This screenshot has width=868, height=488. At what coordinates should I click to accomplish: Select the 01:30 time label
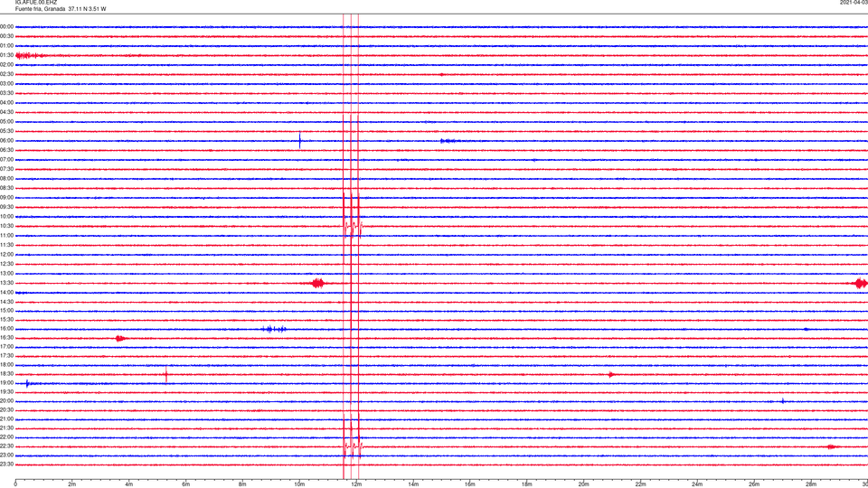click(x=6, y=55)
